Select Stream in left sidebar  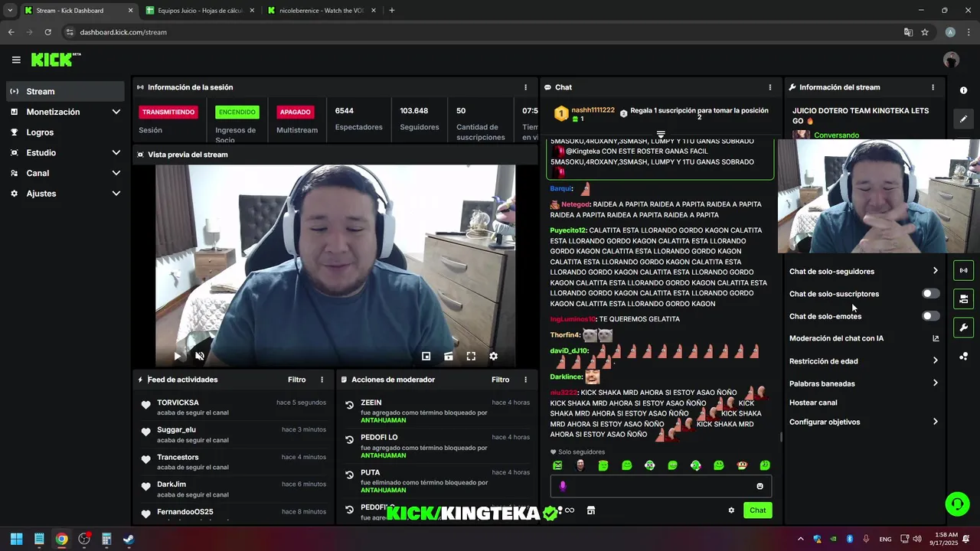tap(65, 91)
